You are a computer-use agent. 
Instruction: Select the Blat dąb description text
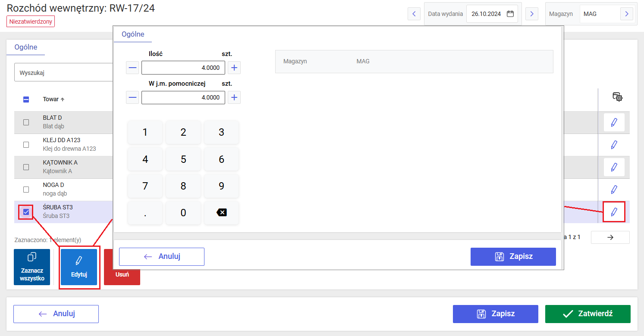tap(53, 127)
